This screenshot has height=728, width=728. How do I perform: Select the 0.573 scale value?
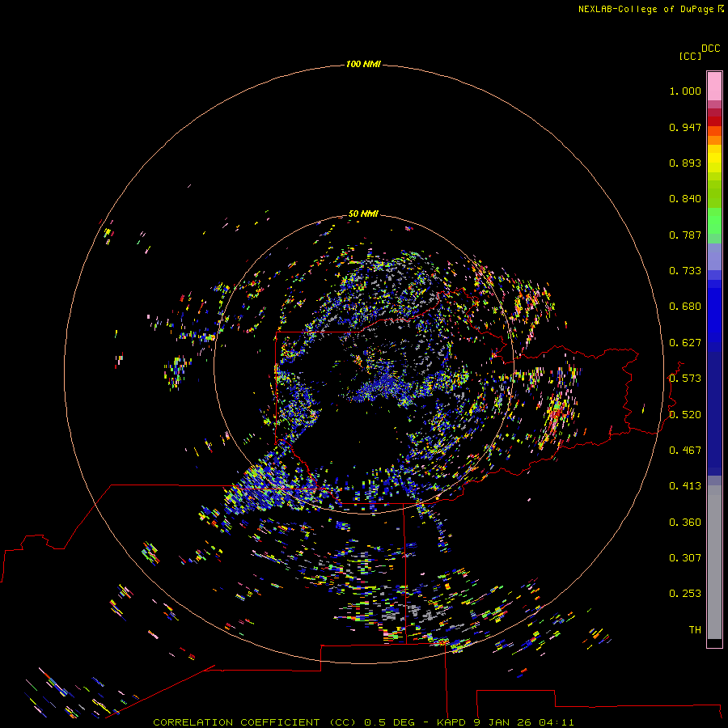click(685, 379)
